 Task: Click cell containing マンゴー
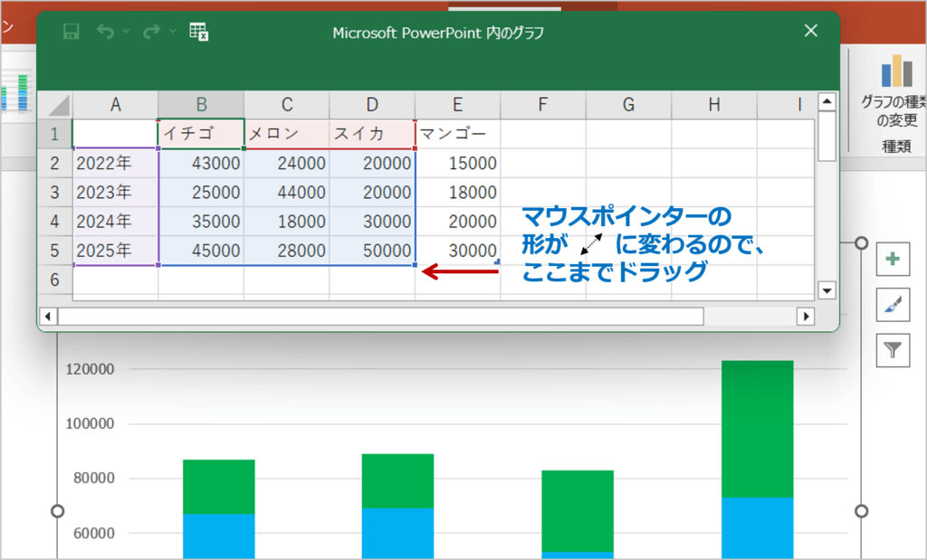(x=457, y=134)
